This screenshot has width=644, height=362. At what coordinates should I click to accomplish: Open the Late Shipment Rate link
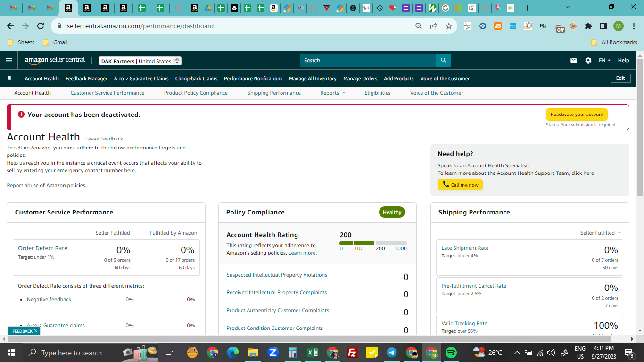pos(465,248)
